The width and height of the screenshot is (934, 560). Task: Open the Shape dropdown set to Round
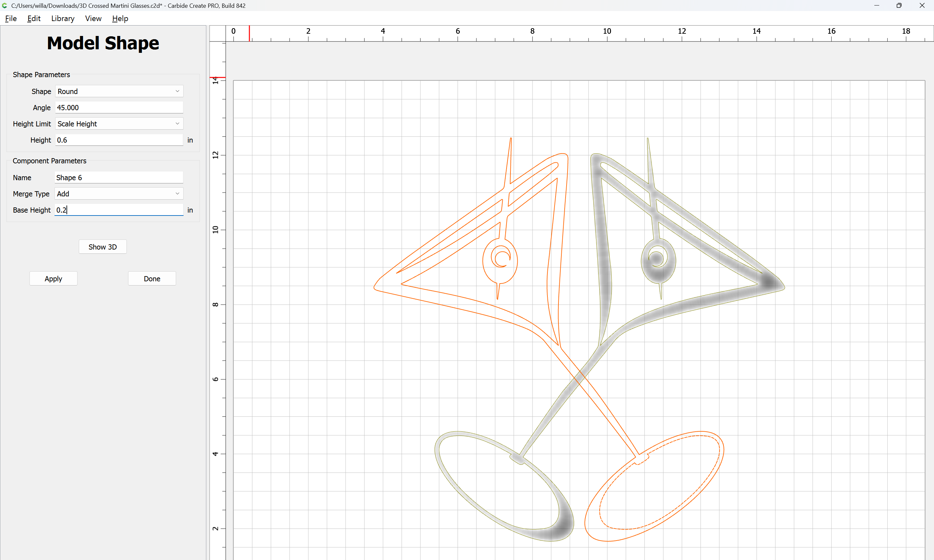119,91
